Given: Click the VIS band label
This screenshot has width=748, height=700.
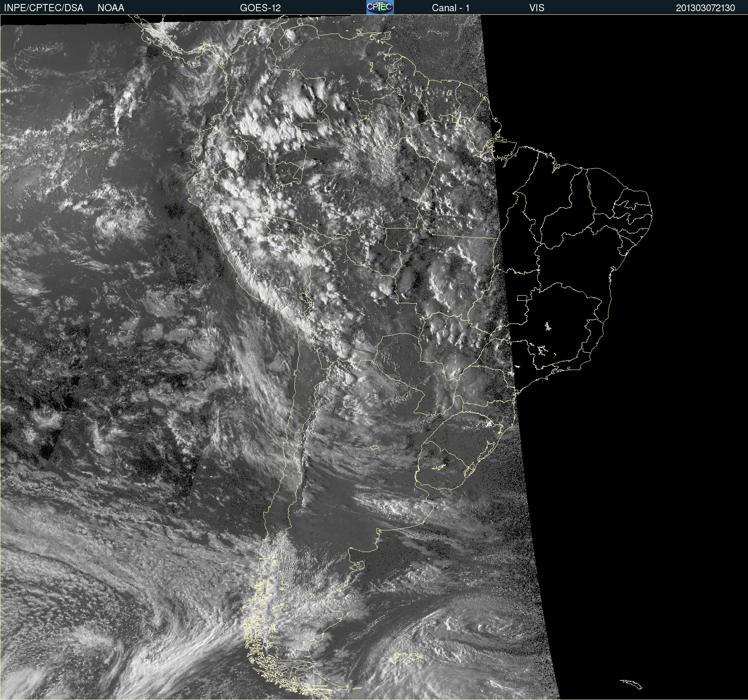Looking at the screenshot, I should [x=537, y=8].
